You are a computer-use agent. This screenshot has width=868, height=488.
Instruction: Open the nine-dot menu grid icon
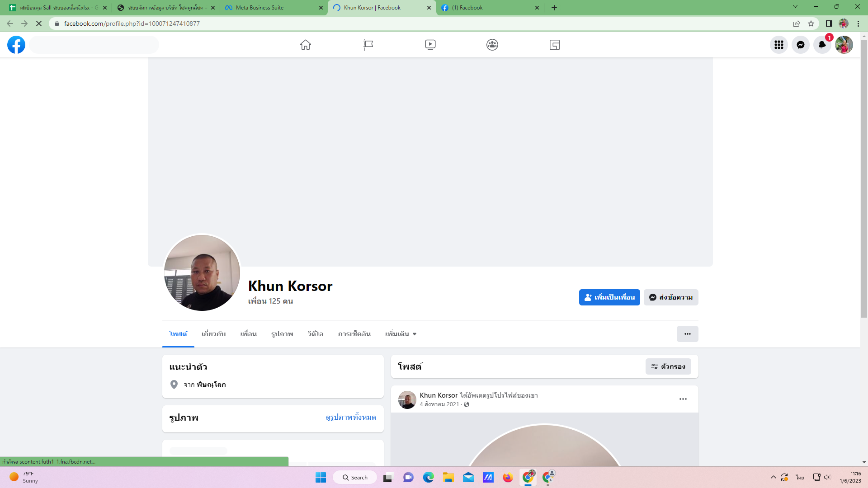(779, 45)
